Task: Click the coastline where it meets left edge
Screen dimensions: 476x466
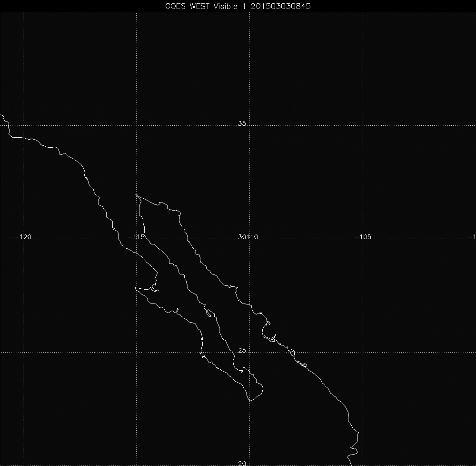Action: pos(1,114)
